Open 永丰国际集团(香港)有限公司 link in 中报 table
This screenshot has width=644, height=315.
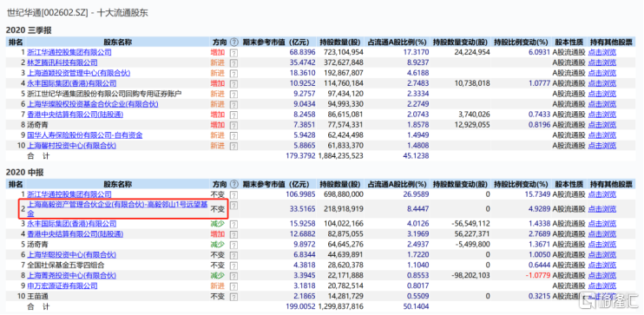tap(71, 223)
